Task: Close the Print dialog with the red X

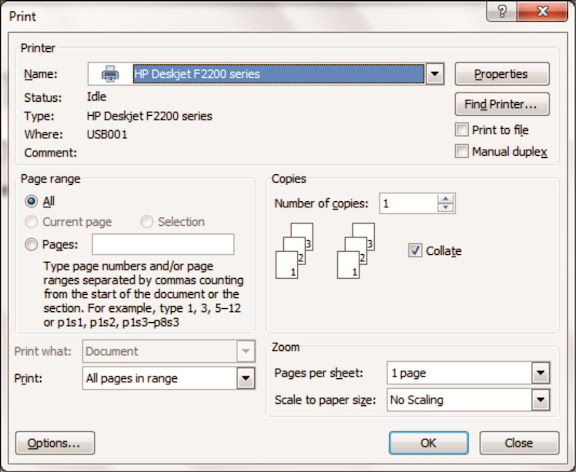Action: [x=542, y=11]
